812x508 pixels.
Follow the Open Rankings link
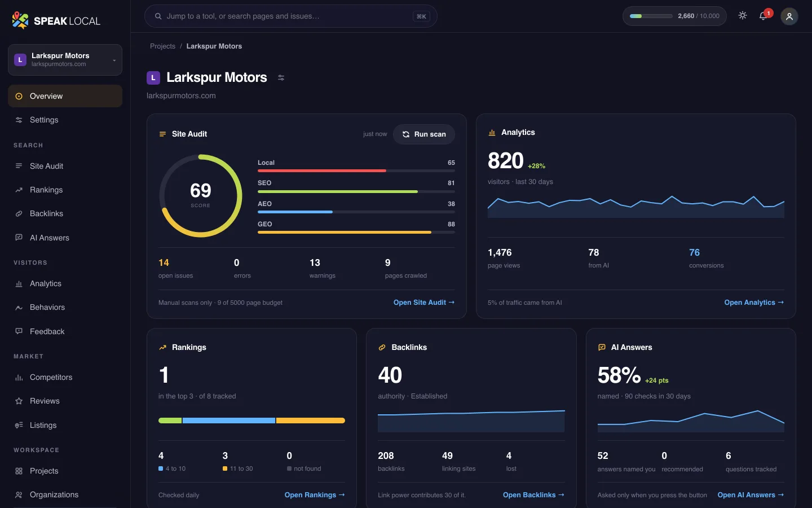(315, 495)
